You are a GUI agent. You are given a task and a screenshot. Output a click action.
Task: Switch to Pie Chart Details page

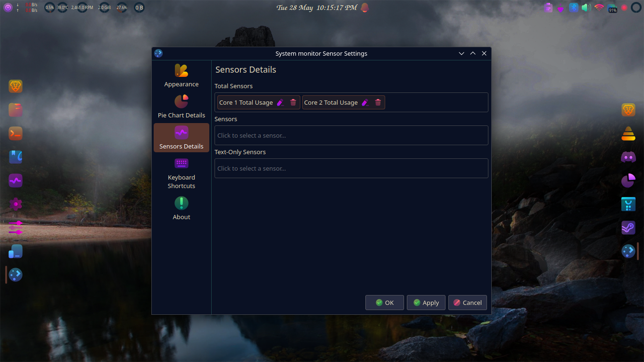pyautogui.click(x=181, y=107)
